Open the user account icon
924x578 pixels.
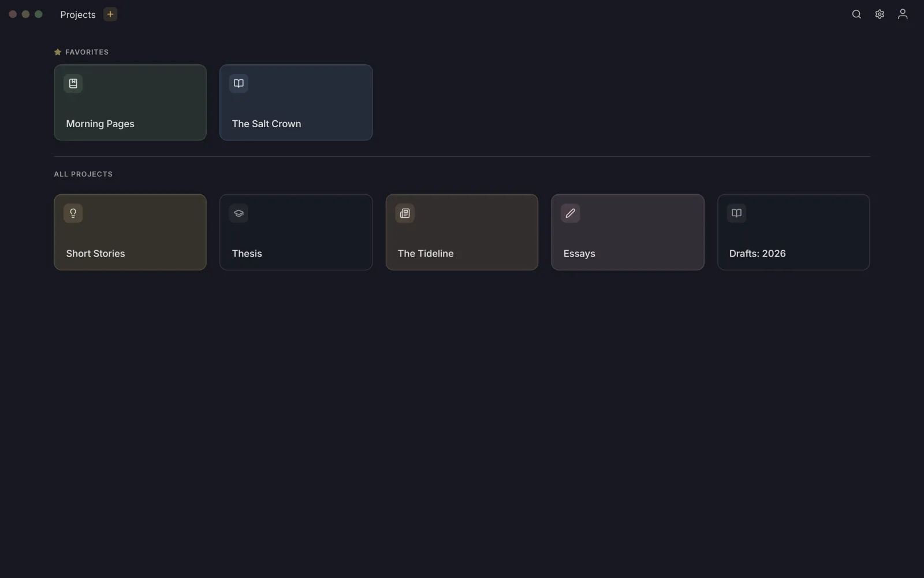tap(903, 14)
